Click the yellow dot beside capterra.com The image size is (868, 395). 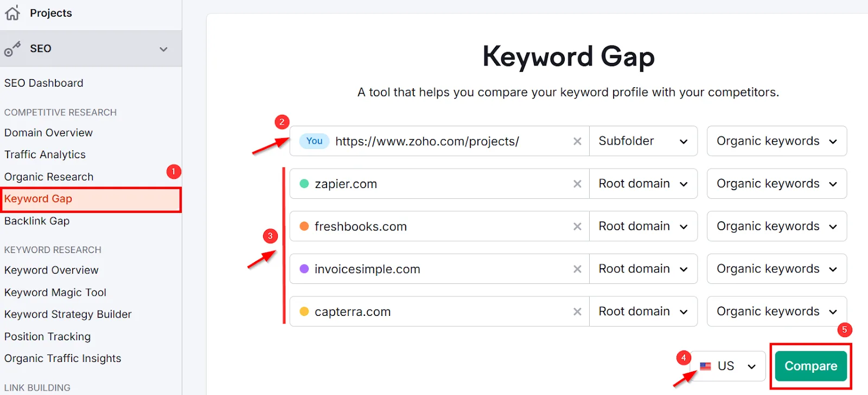[304, 311]
